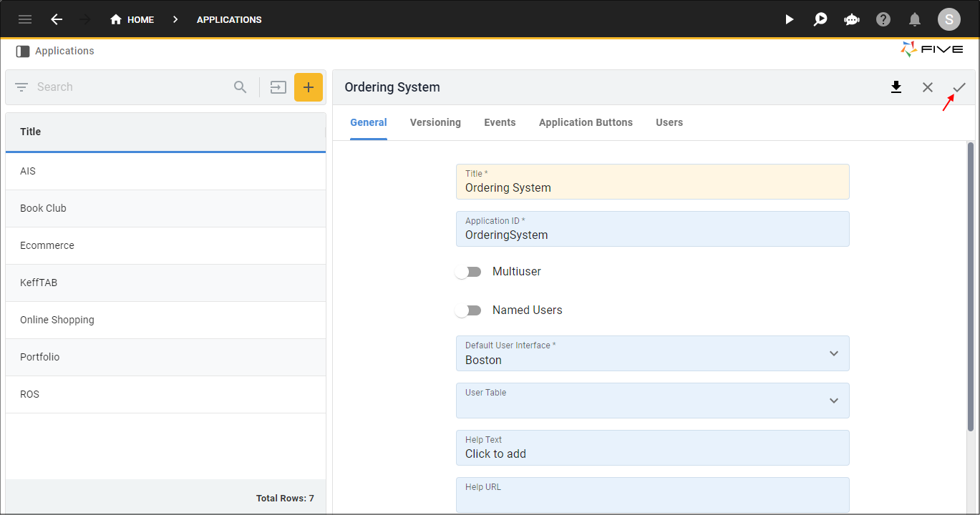Select the Online Shopping application row

click(165, 320)
